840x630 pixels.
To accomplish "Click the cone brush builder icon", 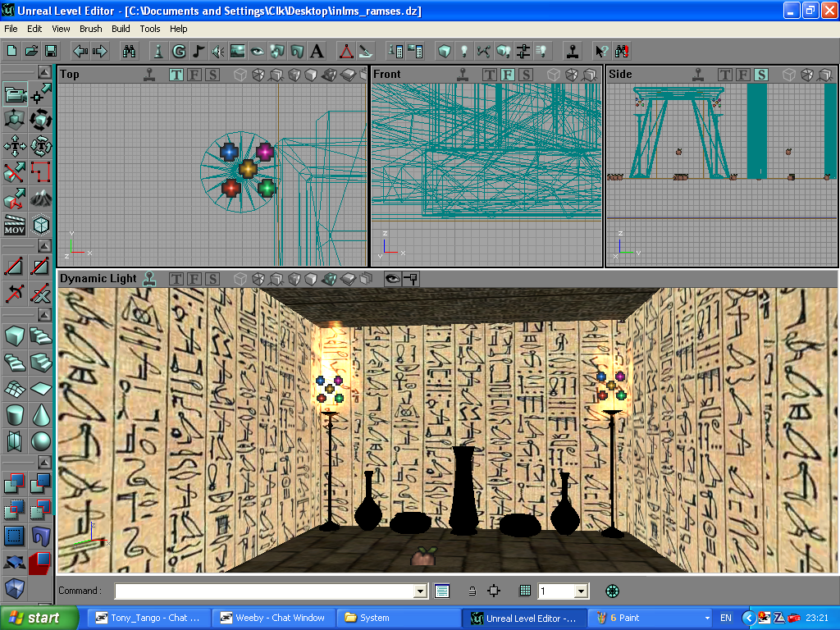I will click(41, 415).
